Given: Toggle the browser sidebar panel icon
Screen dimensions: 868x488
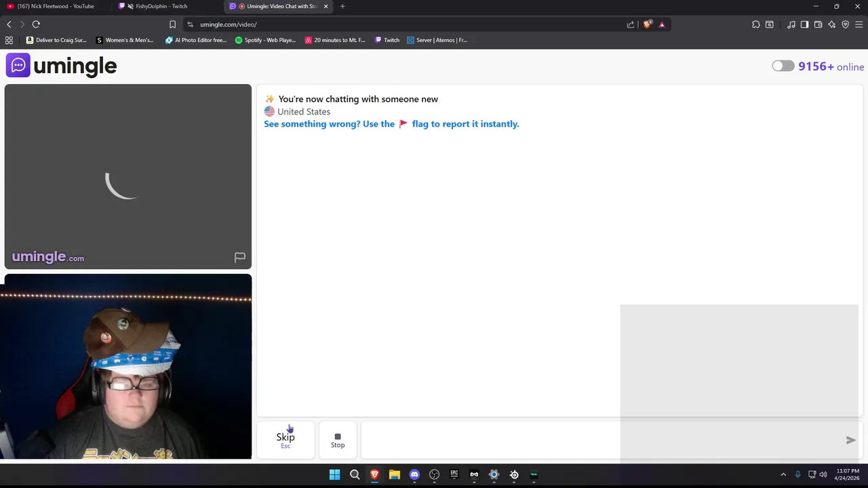Looking at the screenshot, I should click(x=804, y=24).
